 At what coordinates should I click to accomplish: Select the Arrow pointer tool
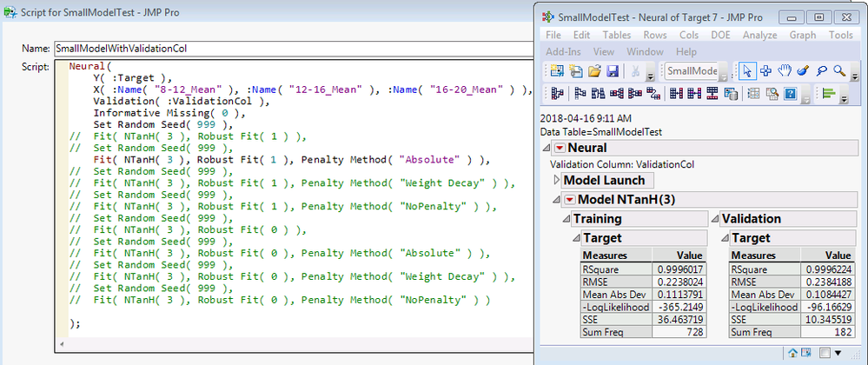coord(747,71)
